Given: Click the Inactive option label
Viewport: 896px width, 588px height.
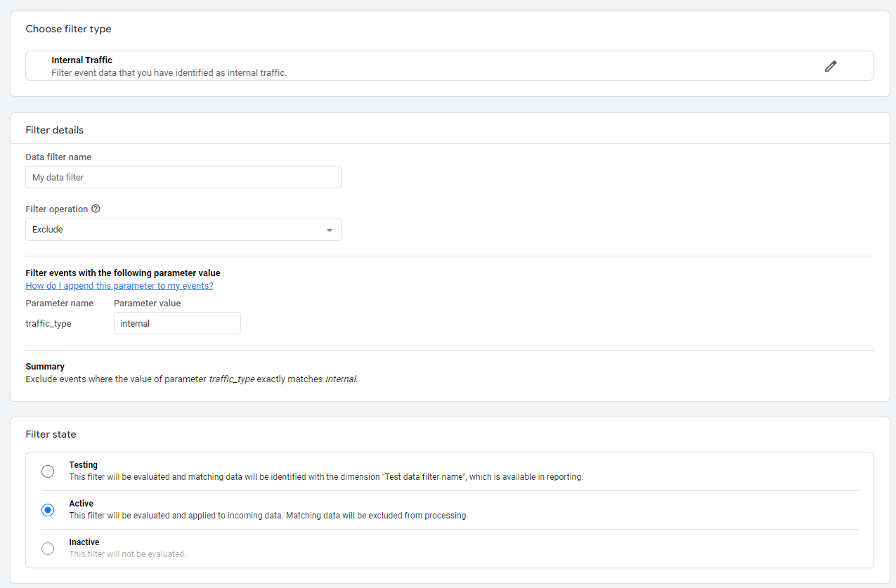Looking at the screenshot, I should pyautogui.click(x=84, y=542).
